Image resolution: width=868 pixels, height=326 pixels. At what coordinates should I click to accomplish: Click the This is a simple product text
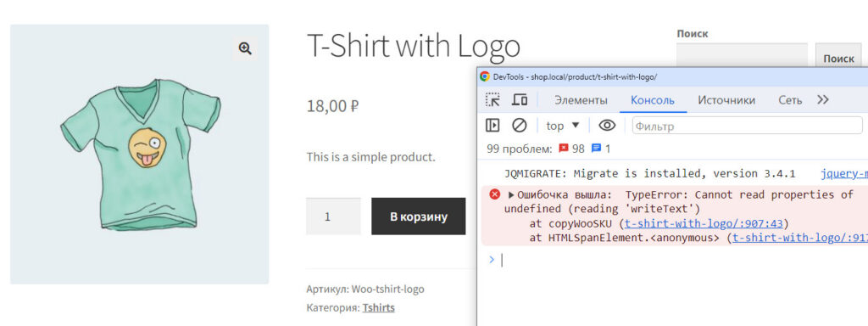coord(371,157)
